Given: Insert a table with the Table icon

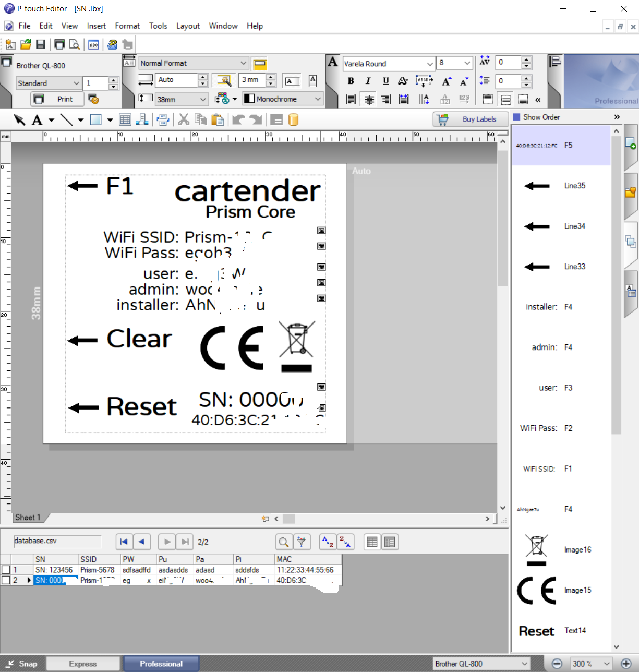Looking at the screenshot, I should point(125,120).
